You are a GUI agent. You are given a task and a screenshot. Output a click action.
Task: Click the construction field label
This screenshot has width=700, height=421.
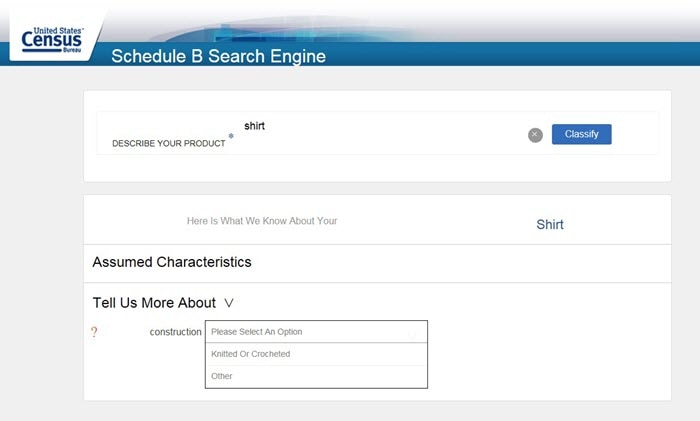(175, 332)
